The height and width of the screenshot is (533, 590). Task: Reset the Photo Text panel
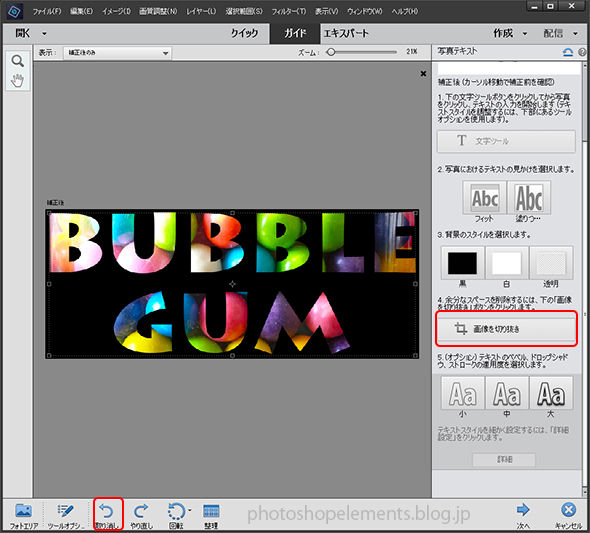pyautogui.click(x=568, y=52)
